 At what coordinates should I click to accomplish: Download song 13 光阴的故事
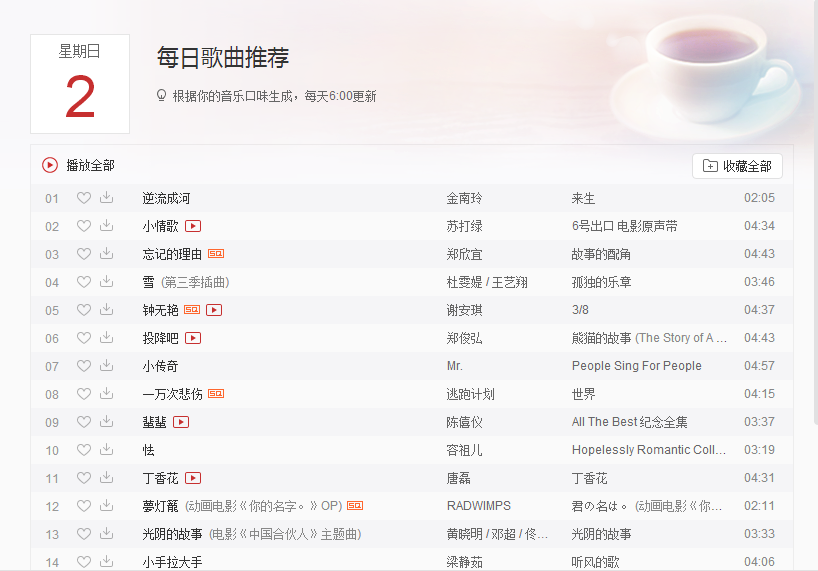point(106,533)
